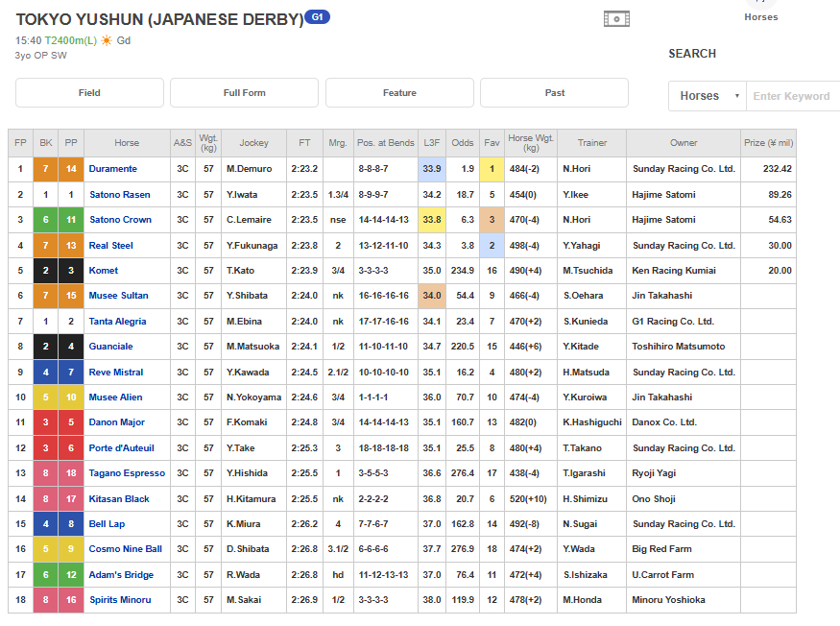Open Danon Major horse link

117,422
